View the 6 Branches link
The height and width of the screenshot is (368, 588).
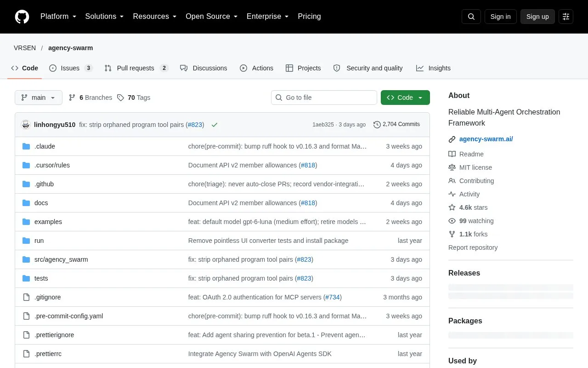(x=90, y=98)
